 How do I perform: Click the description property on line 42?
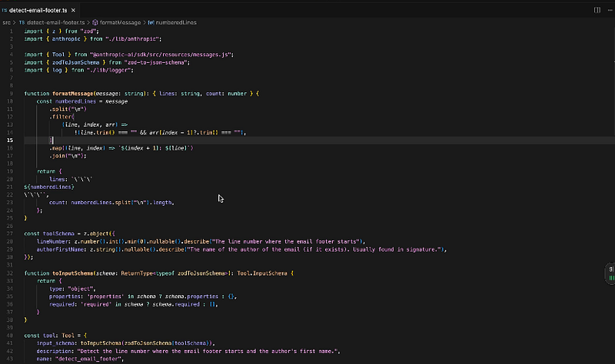(x=55, y=351)
